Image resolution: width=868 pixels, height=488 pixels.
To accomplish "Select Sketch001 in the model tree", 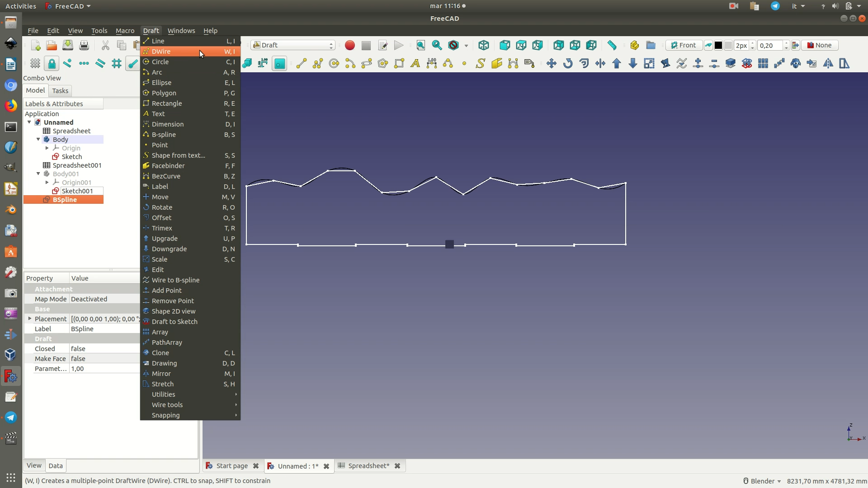I will point(77,191).
